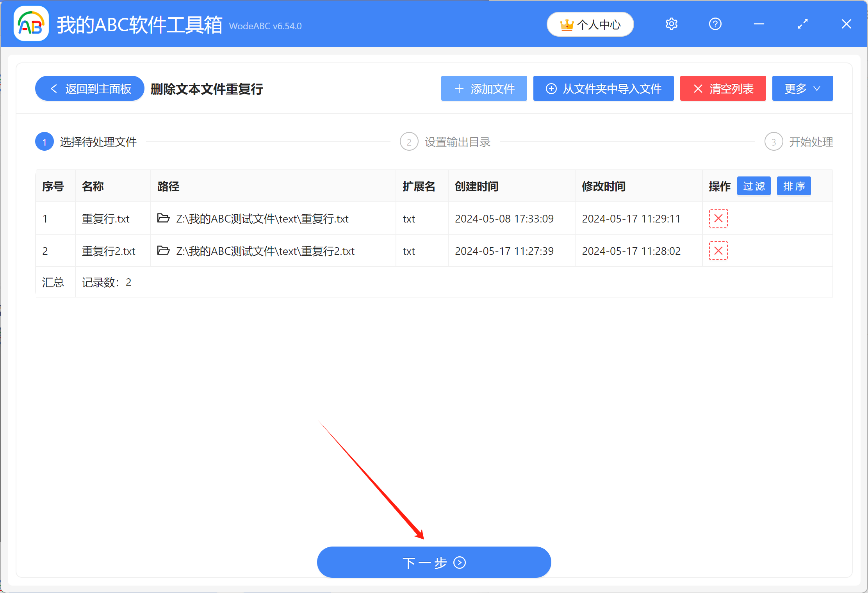
Task: Delete 重复行.txt using its red X icon
Action: [x=718, y=219]
